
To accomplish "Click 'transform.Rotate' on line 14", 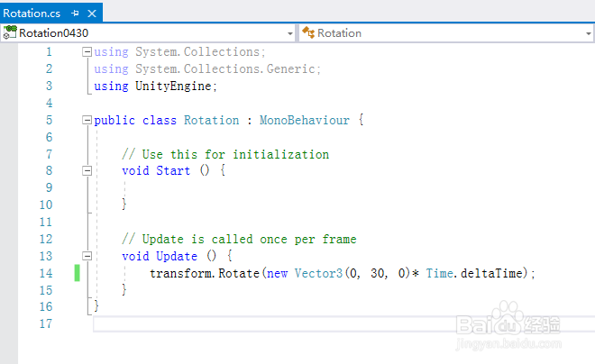I will (205, 273).
